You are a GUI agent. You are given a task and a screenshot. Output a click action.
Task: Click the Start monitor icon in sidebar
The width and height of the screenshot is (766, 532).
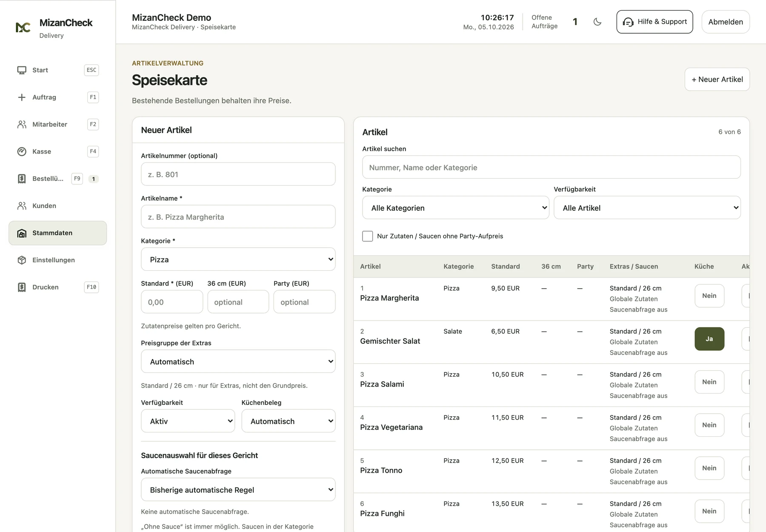22,70
